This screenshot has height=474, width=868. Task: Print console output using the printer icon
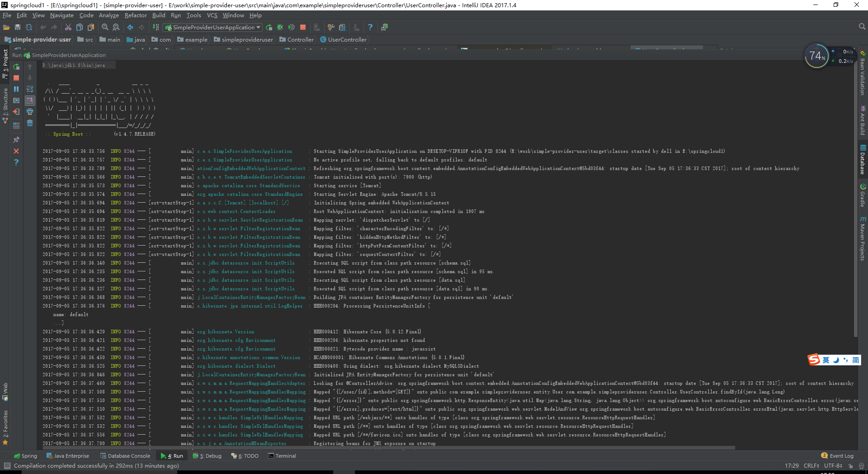[x=30, y=112]
